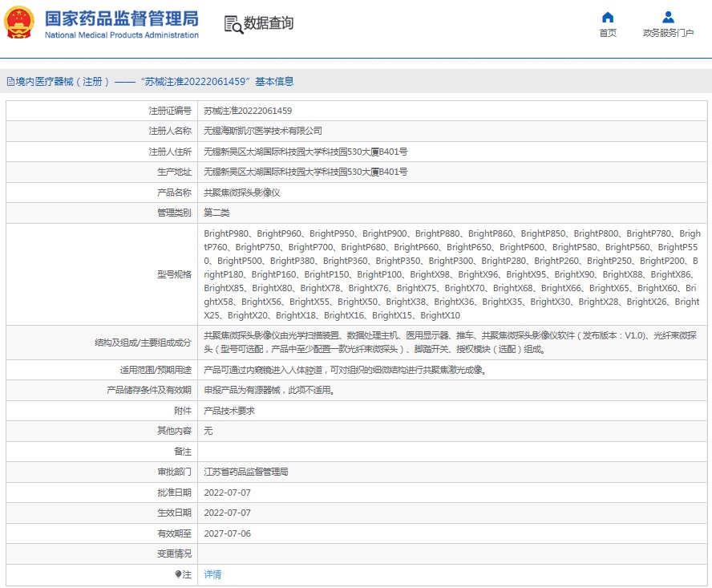
Task: Select registration number 苏械注准20222061459 value
Action: pos(248,111)
